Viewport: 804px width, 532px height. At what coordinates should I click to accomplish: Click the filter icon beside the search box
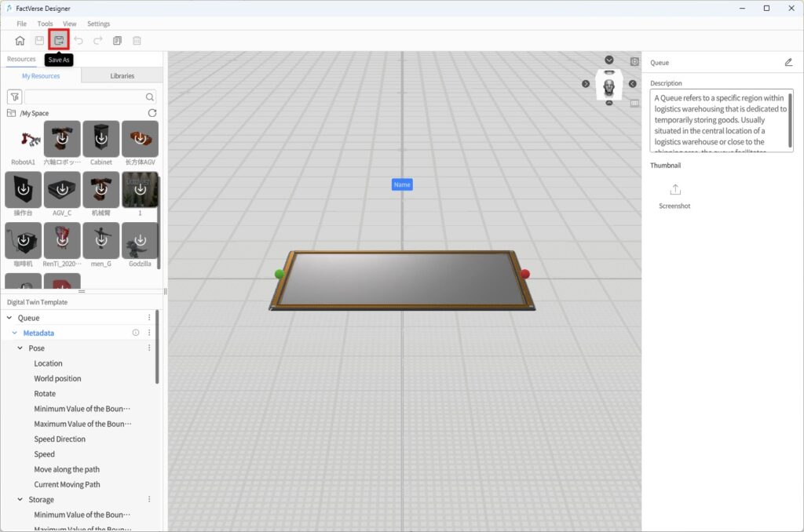point(14,97)
